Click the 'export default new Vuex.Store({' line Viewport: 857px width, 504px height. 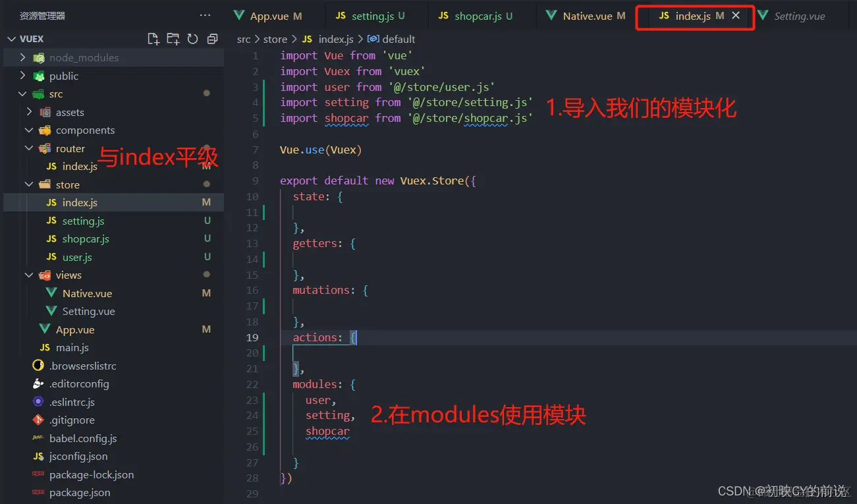378,181
